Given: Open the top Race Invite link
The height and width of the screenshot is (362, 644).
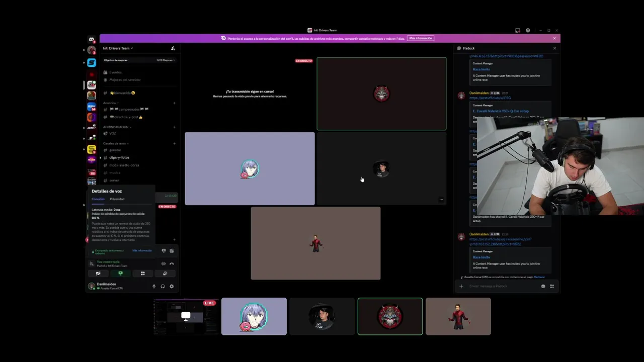Looking at the screenshot, I should click(x=481, y=69).
